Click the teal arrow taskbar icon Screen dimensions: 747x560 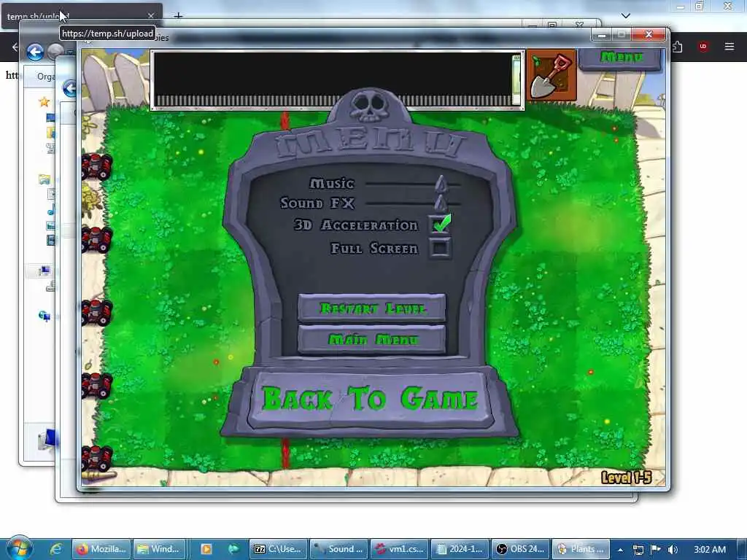coord(233,549)
